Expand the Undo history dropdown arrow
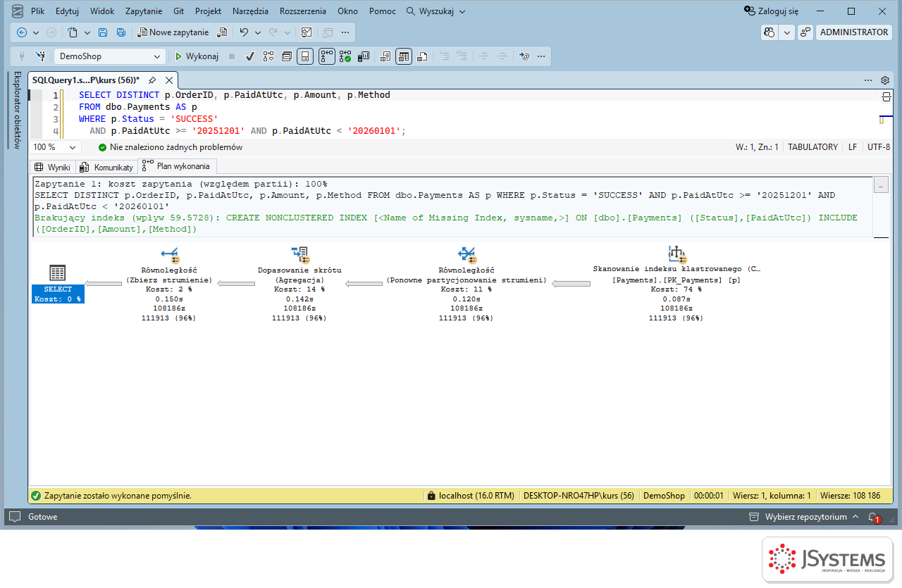This screenshot has height=588, width=902. (x=258, y=32)
